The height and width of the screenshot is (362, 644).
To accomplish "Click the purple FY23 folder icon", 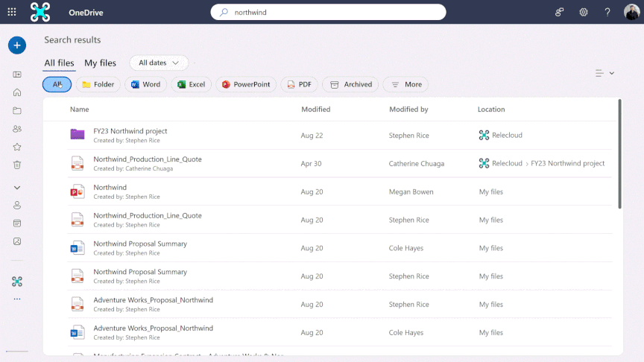I will coord(78,134).
